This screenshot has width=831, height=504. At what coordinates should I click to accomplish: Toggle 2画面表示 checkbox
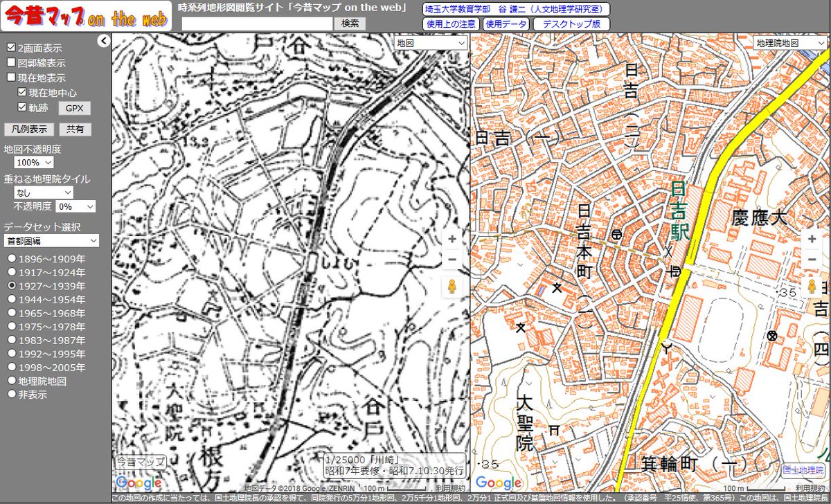11,48
